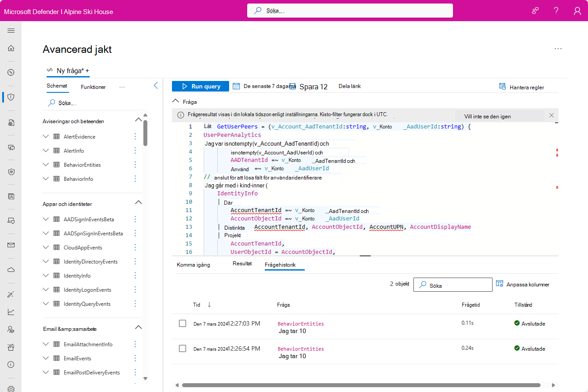
Task: Click the Run query button
Action: [201, 86]
